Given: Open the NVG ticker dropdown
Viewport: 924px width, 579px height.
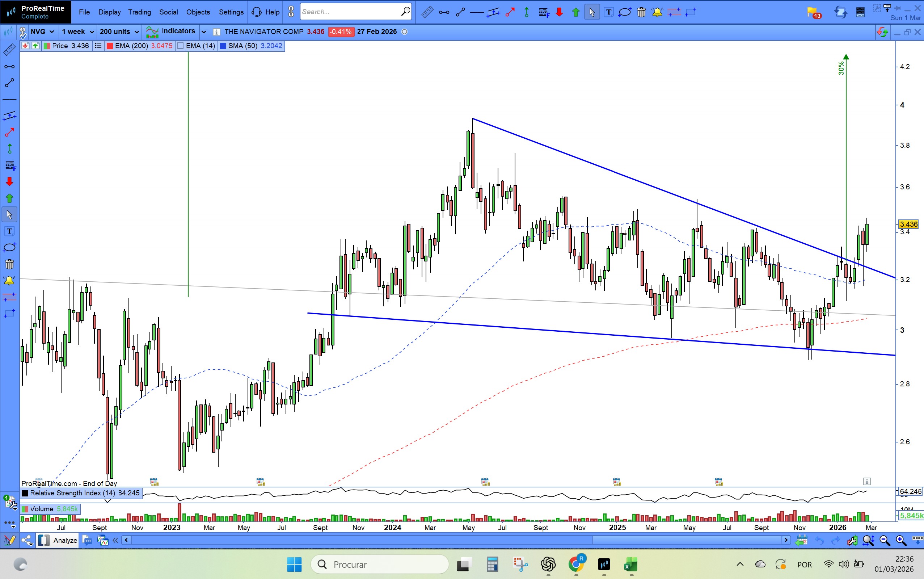Looking at the screenshot, I should tap(42, 32).
